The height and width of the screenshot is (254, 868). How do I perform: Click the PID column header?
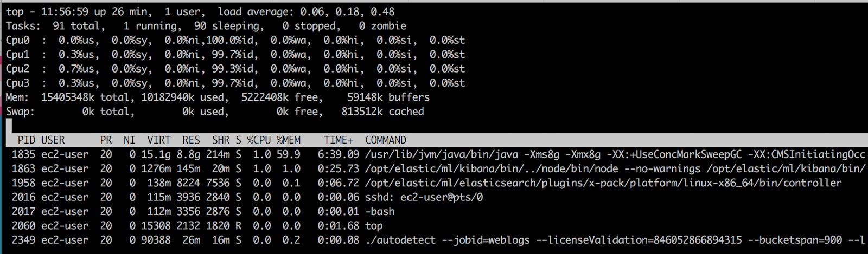(26, 140)
